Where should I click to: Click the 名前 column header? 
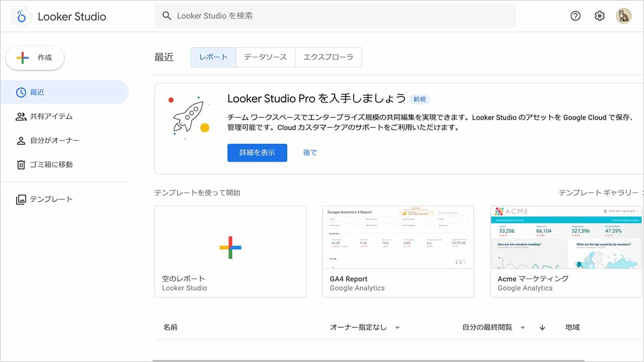click(171, 327)
